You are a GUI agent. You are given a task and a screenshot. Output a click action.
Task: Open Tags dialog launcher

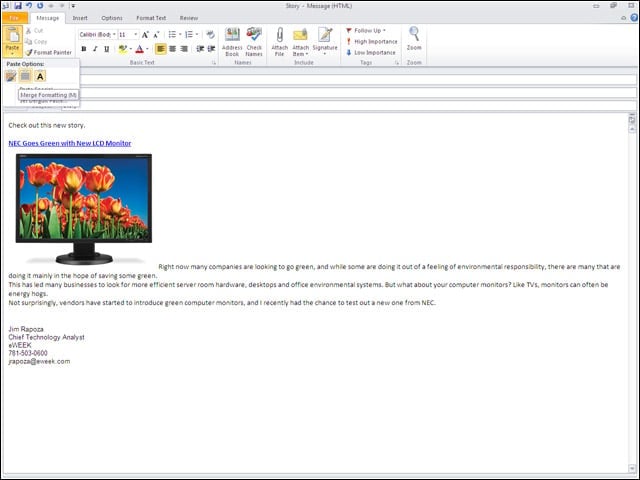coord(397,63)
